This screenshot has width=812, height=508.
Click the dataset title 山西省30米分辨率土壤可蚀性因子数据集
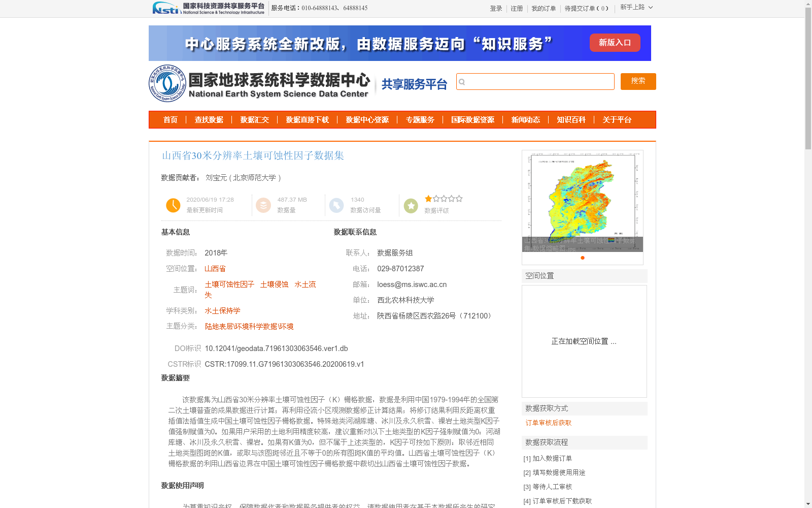253,155
